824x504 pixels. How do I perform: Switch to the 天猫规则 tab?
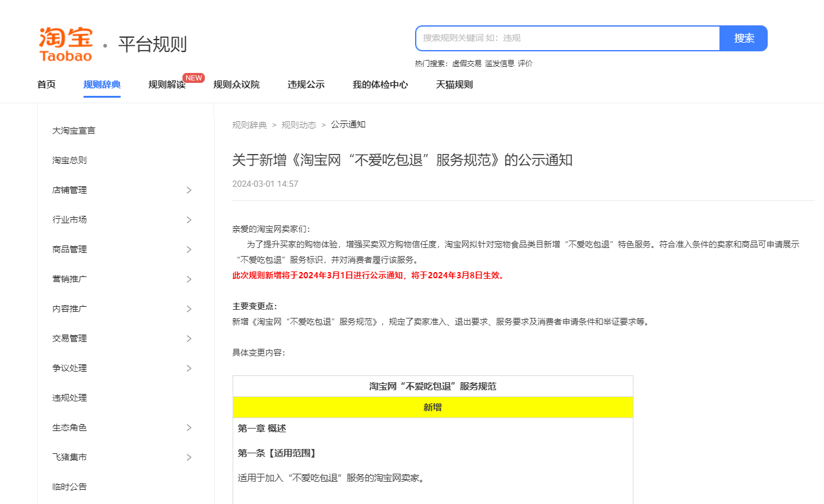[x=455, y=85]
